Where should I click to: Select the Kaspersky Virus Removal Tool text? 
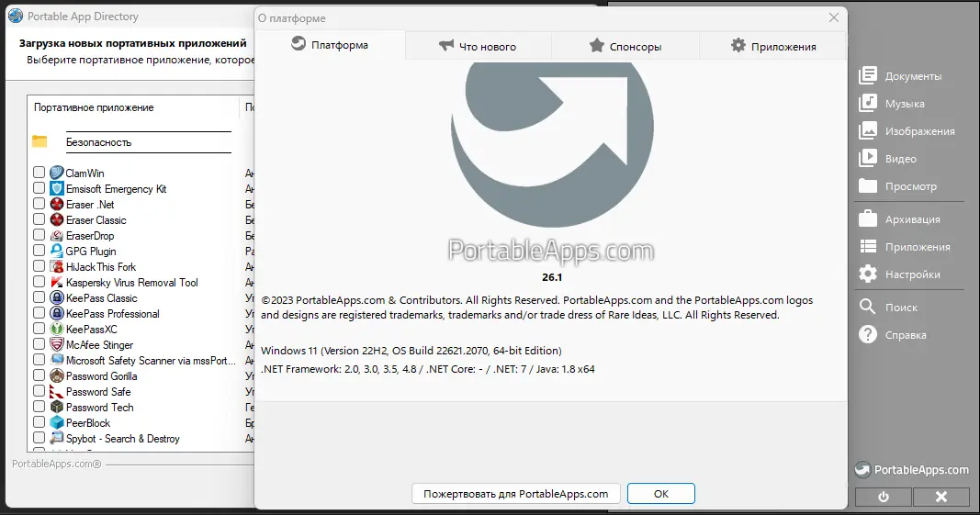coord(132,283)
